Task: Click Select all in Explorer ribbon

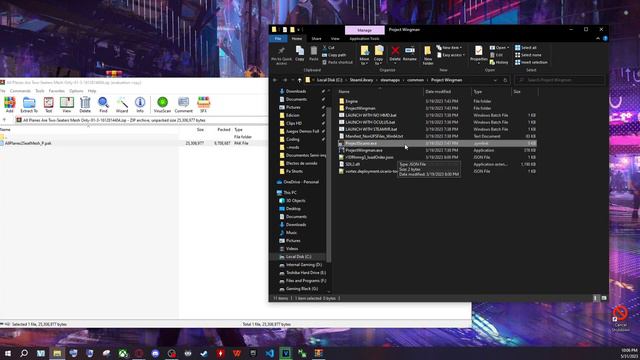Action: [x=526, y=48]
